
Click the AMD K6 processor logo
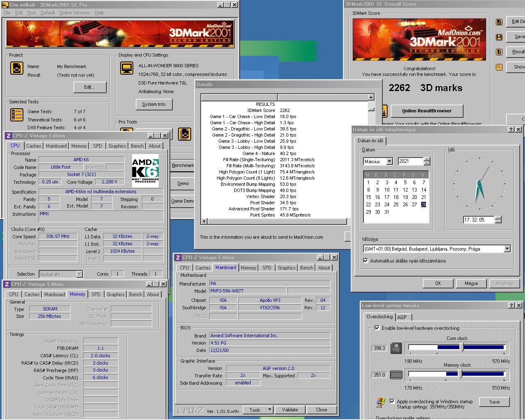pyautogui.click(x=145, y=171)
